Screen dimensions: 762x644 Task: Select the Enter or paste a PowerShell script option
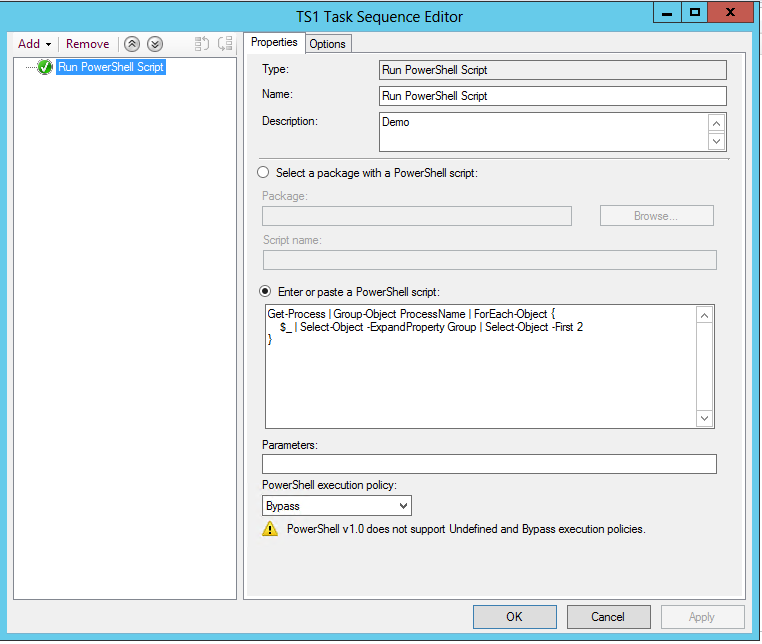[x=265, y=291]
